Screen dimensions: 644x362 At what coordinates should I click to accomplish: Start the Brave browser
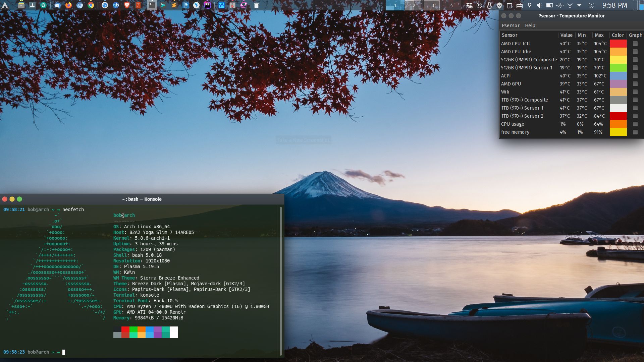(x=127, y=5)
